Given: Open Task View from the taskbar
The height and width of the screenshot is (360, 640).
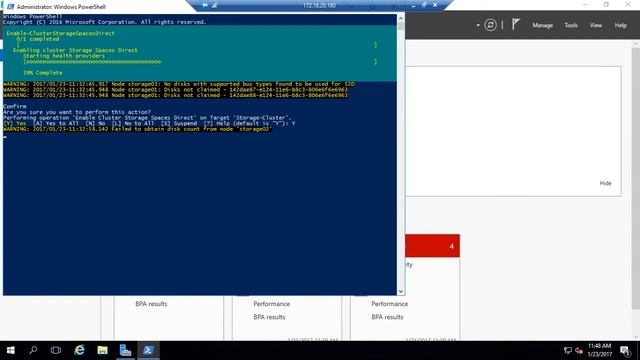Looking at the screenshot, I should (x=56, y=350).
